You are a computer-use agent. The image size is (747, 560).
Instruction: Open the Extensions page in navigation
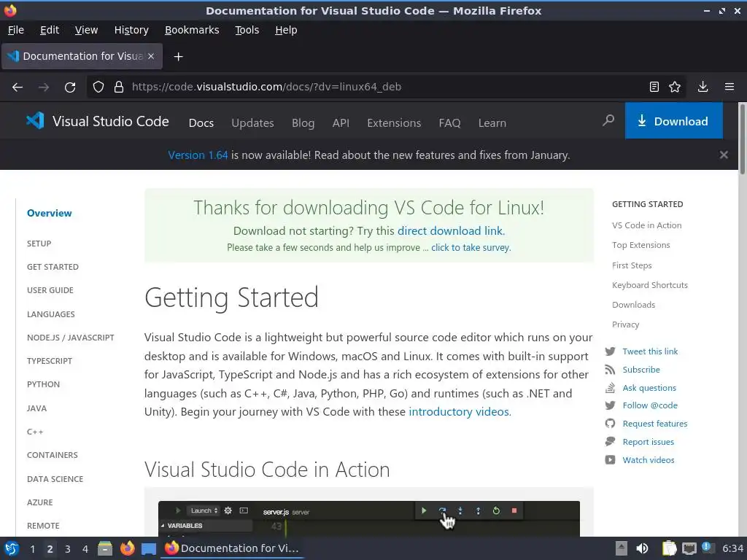pyautogui.click(x=394, y=122)
